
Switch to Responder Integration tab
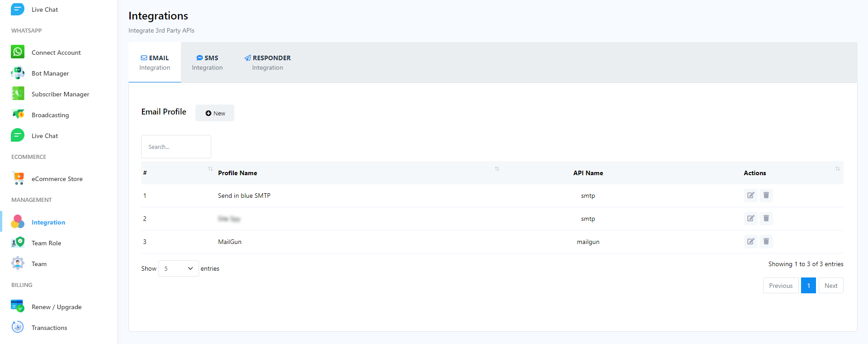(x=267, y=62)
